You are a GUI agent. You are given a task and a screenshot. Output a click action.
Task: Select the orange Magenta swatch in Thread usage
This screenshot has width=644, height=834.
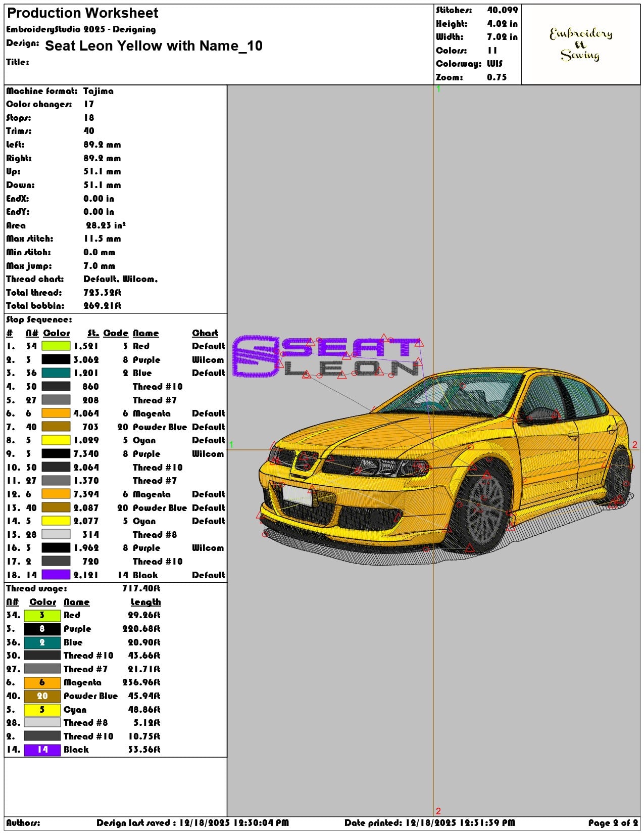coord(42,683)
